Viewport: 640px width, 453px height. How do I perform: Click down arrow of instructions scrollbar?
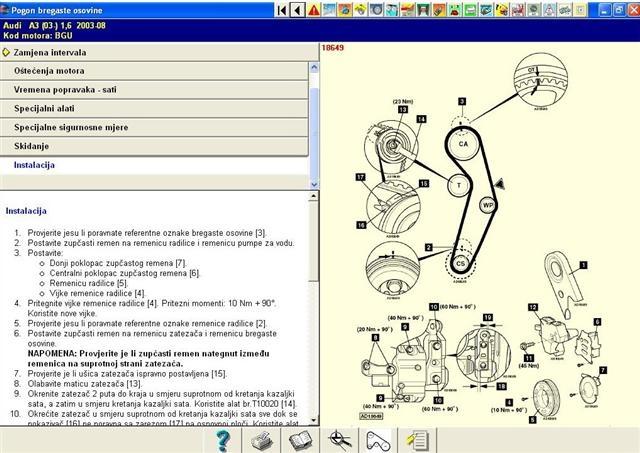(x=313, y=420)
